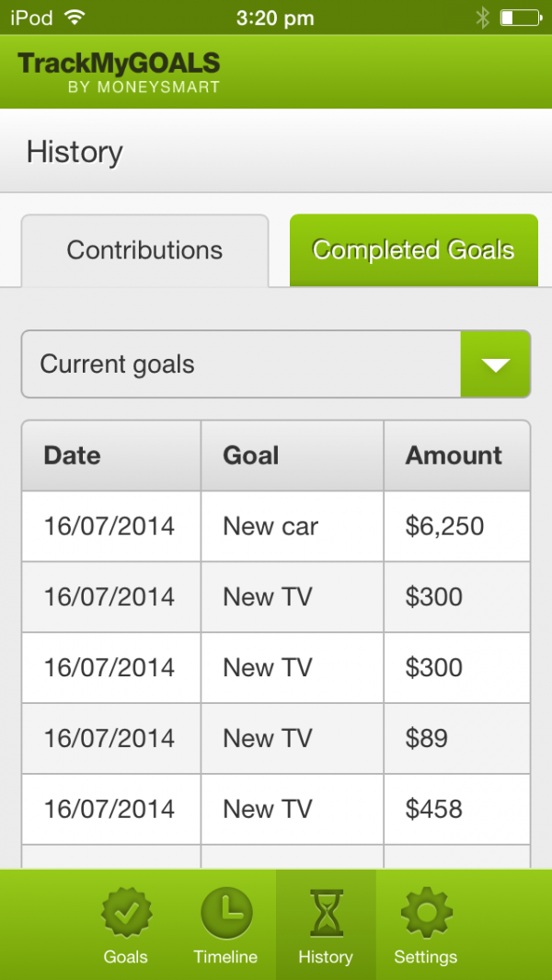Viewport: 552px width, 980px height.
Task: Tap the $6,250 amount cell
Action: [x=445, y=526]
